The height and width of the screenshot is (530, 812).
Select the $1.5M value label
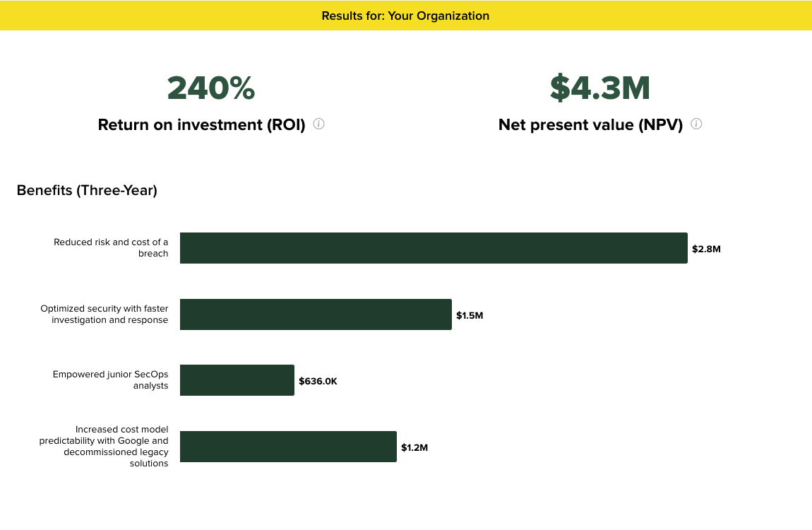click(x=469, y=315)
